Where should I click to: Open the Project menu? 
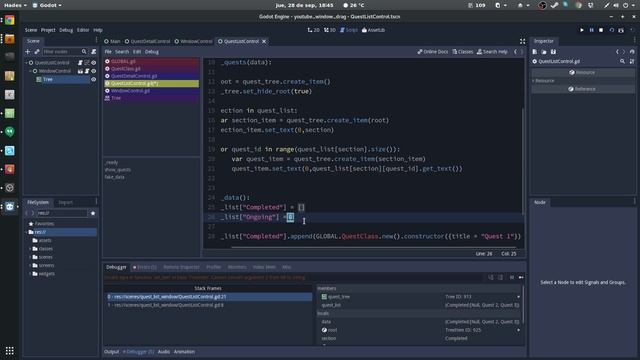click(48, 30)
